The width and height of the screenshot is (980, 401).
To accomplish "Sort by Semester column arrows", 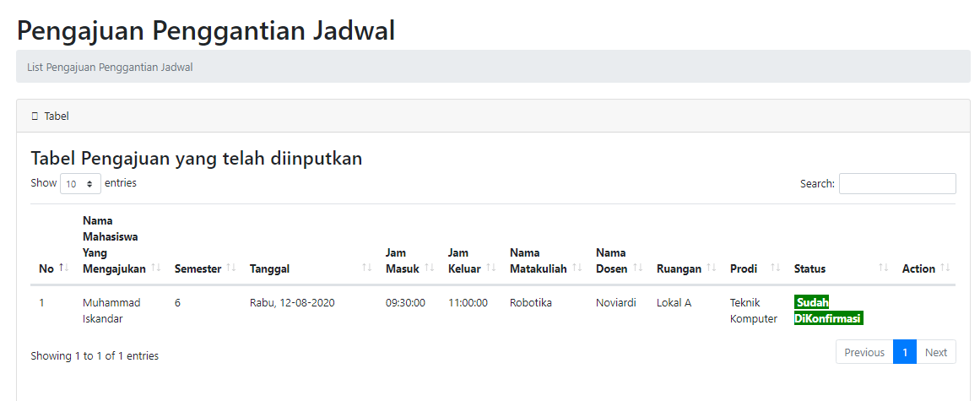I will 231,268.
